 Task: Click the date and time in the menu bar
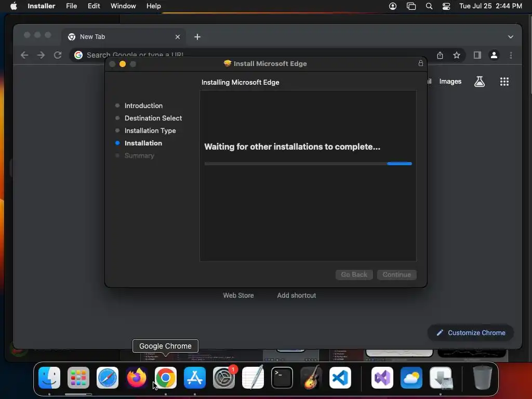click(x=490, y=6)
